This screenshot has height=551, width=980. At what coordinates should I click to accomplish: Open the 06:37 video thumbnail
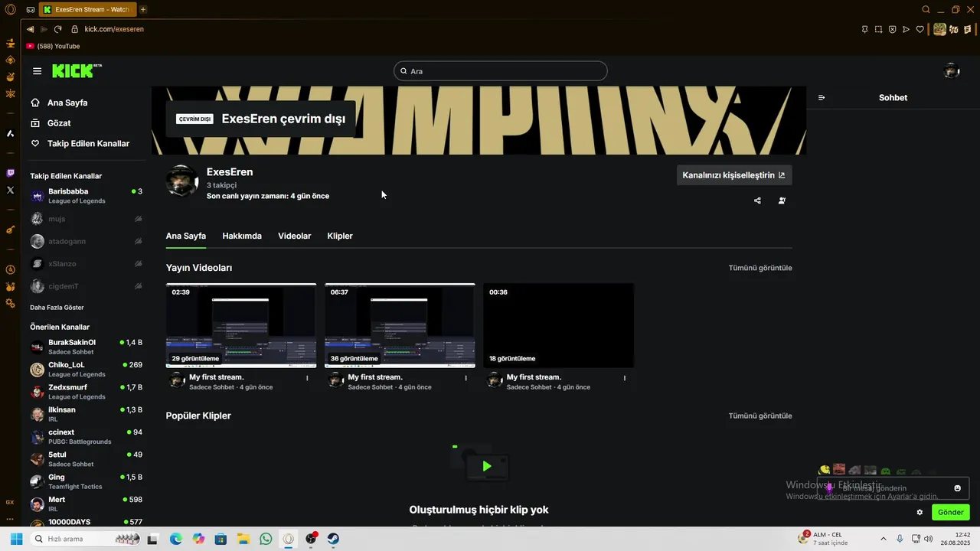pyautogui.click(x=400, y=325)
